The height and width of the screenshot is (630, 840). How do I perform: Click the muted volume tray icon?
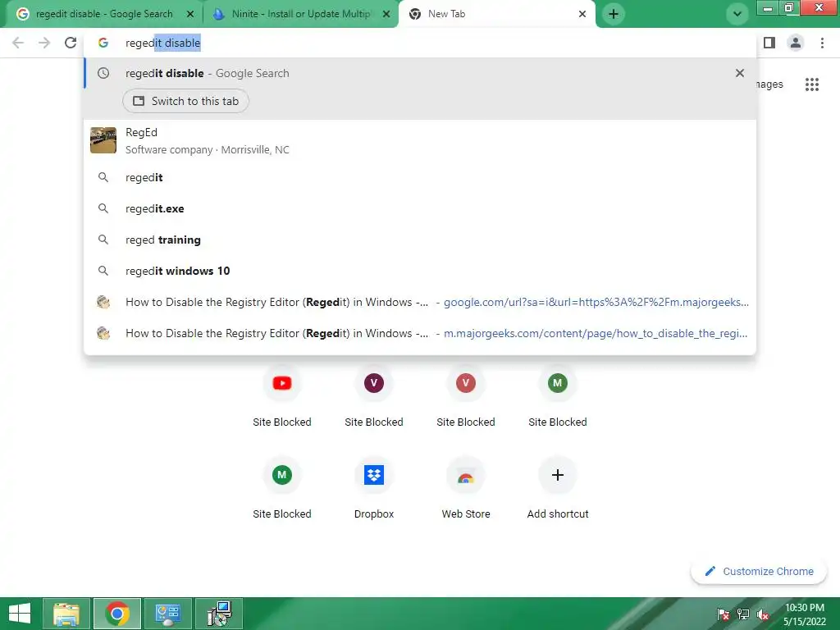click(x=763, y=614)
